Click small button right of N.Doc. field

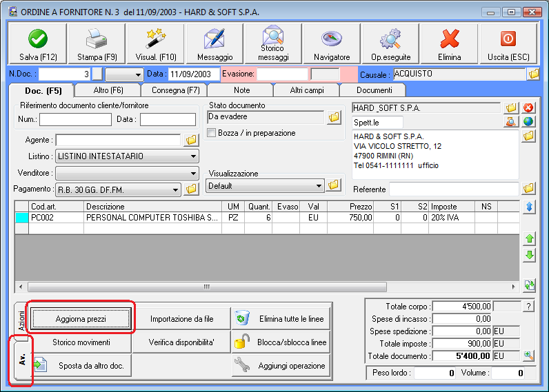click(97, 74)
